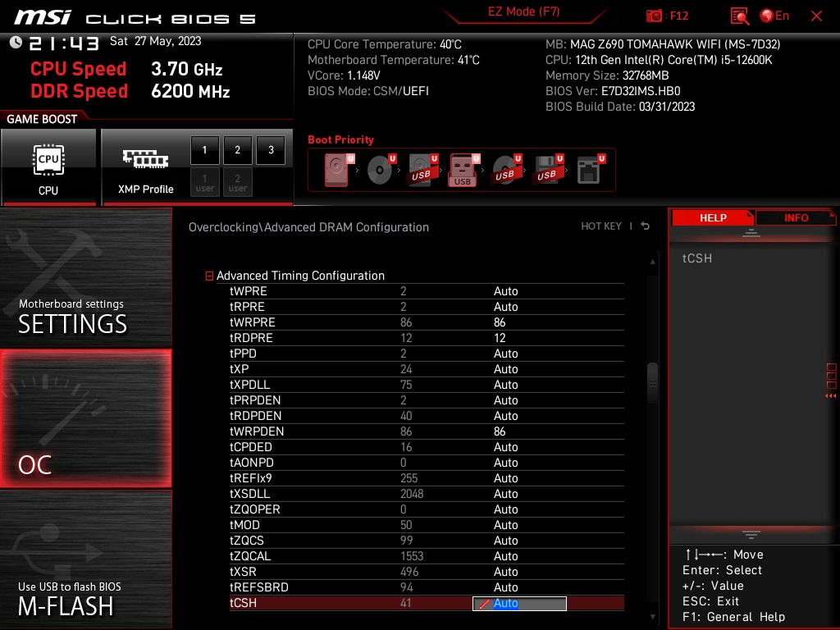This screenshot has height=630, width=840.
Task: Toggle the CPU Game Boost button
Action: (x=48, y=167)
